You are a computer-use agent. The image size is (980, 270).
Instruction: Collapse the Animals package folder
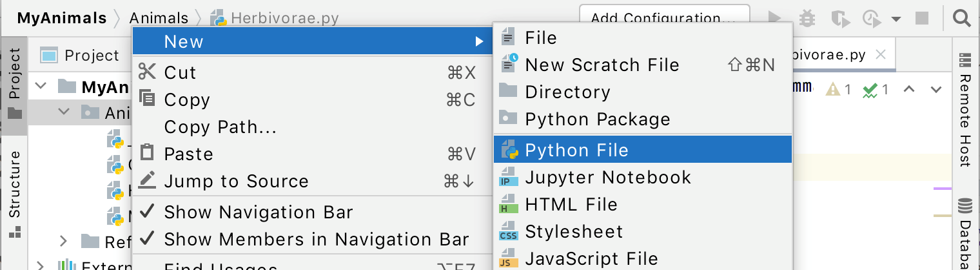64,112
